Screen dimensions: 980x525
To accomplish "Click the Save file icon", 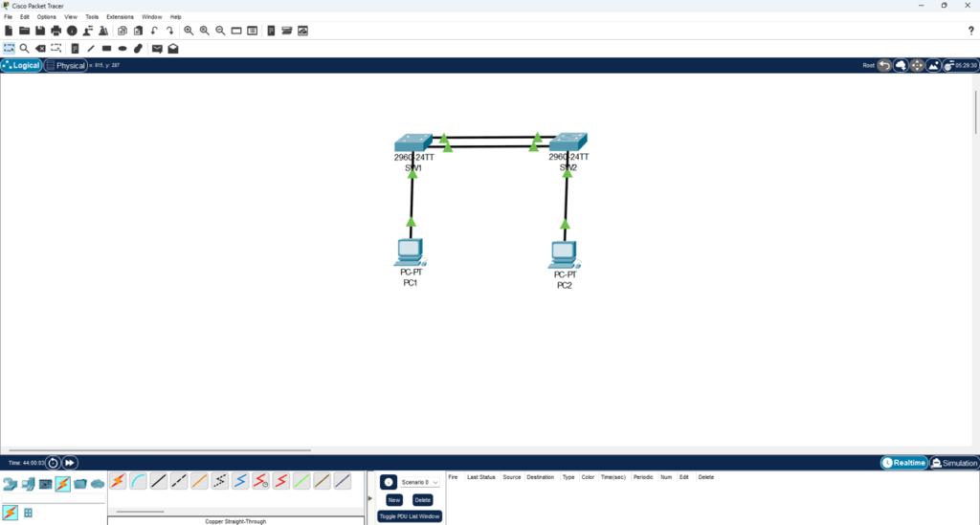I will tap(40, 31).
